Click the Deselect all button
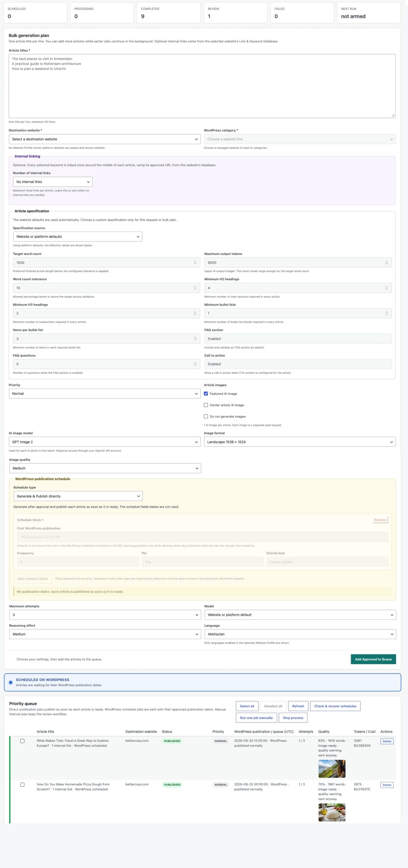This screenshot has width=408, height=868. pos(273,706)
